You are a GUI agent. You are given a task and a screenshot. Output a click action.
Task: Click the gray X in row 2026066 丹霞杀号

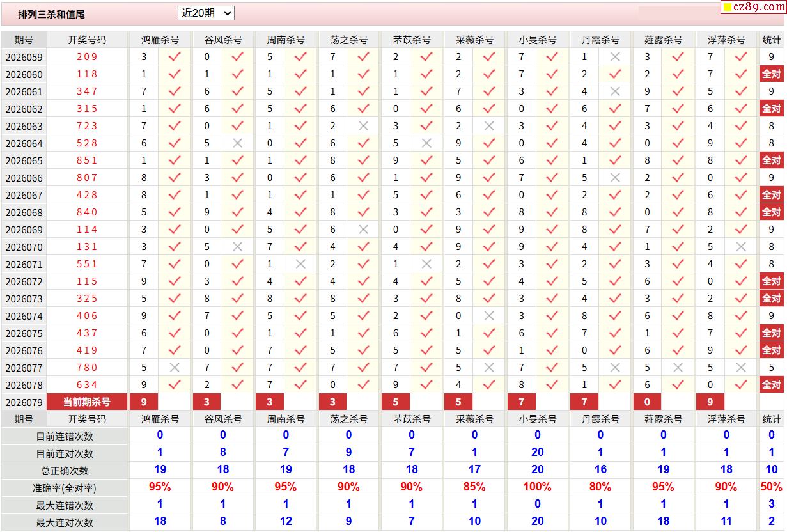[615, 178]
